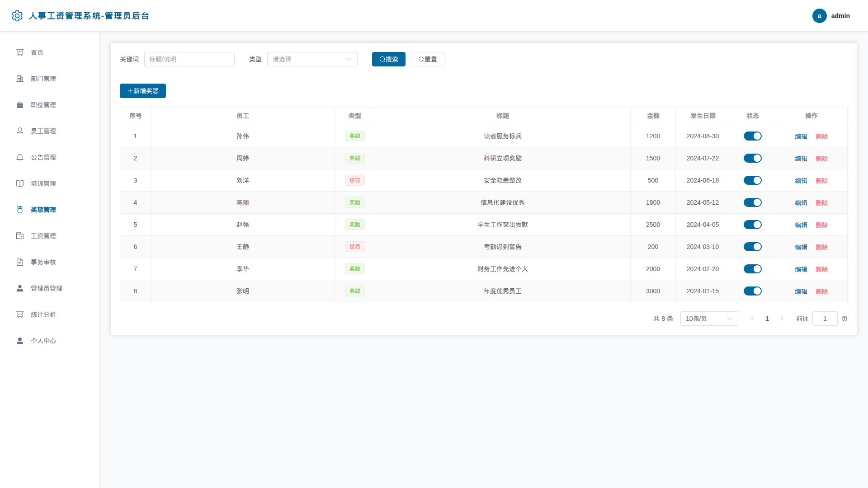The image size is (868, 488).
Task: Toggle status switch for 孙伟
Action: pos(752,136)
